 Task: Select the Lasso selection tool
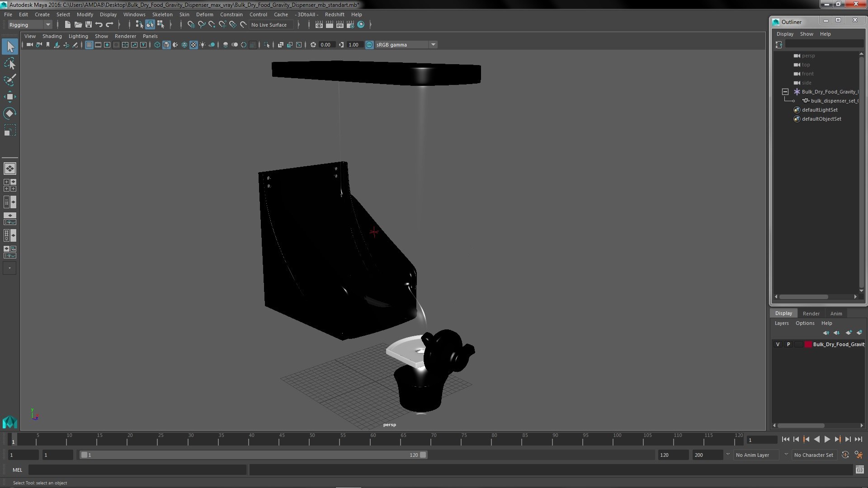9,63
